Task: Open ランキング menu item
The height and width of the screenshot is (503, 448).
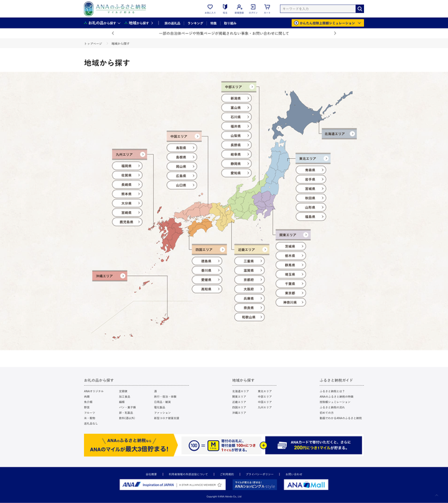Action: [x=195, y=24]
